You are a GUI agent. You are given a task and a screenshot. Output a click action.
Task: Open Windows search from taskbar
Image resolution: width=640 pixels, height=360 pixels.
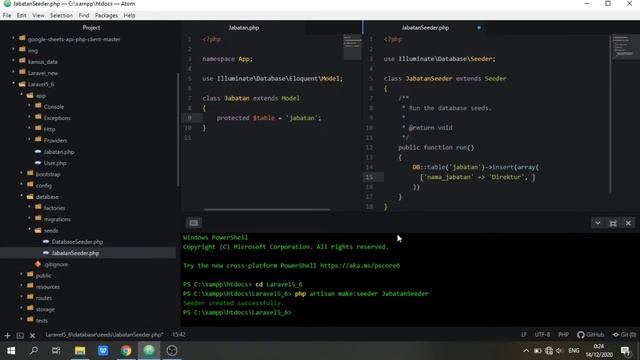tap(34, 351)
